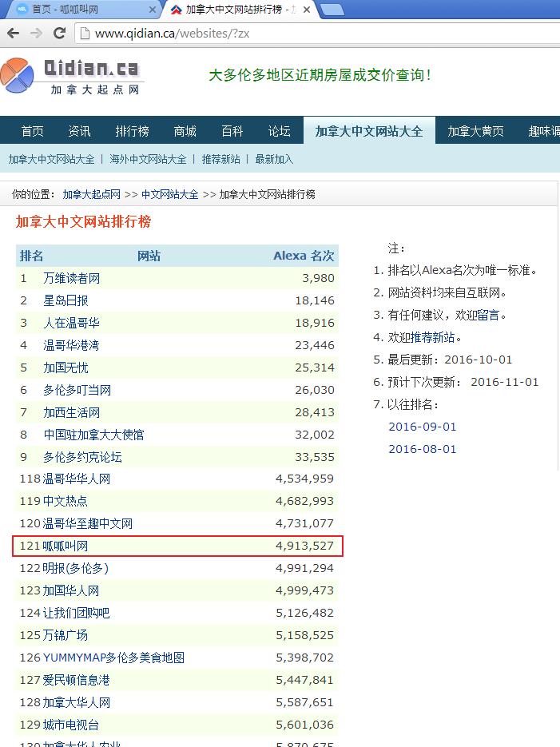Screen dimensions: 560x747
Task: Click 加拿大中文网站大全 in the sub-navigation
Action: [51, 159]
